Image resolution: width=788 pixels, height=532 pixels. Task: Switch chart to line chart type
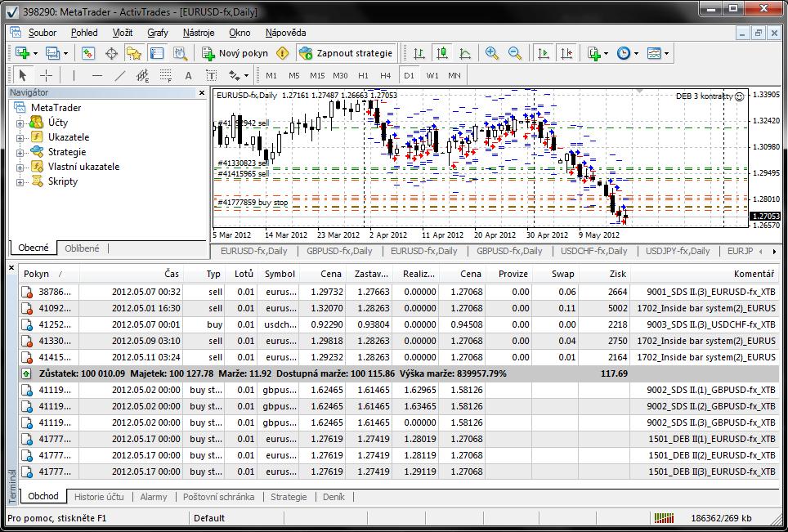pyautogui.click(x=465, y=53)
